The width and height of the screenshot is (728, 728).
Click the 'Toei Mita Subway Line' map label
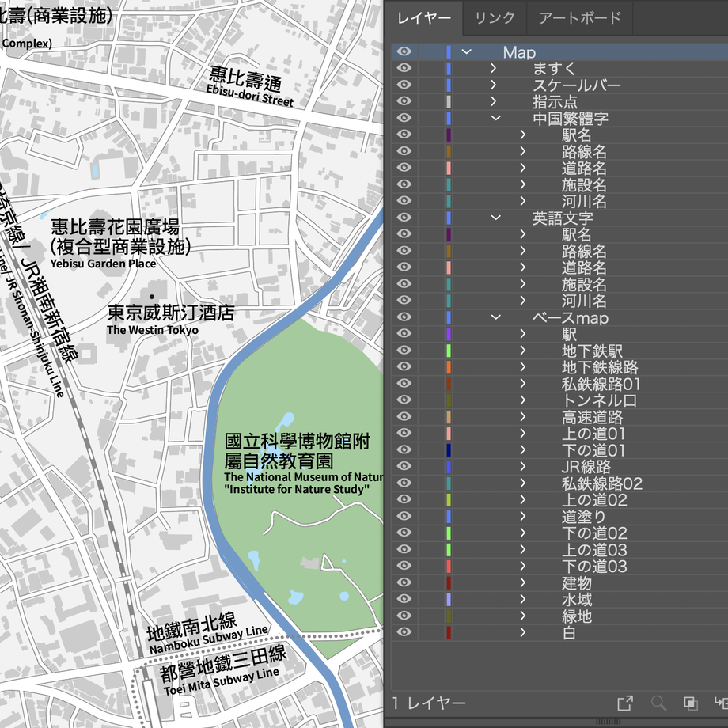click(x=222, y=681)
